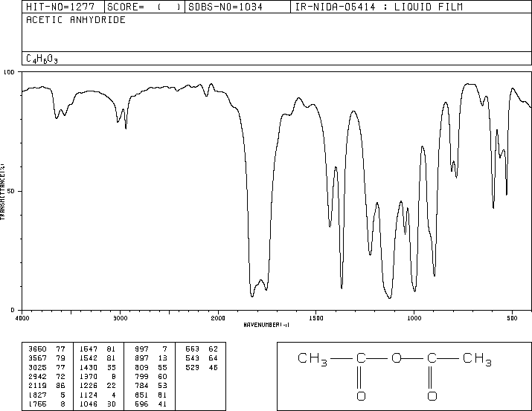Click the WAVENUMBER x-axis label
The image size is (532, 411).
coord(268,325)
